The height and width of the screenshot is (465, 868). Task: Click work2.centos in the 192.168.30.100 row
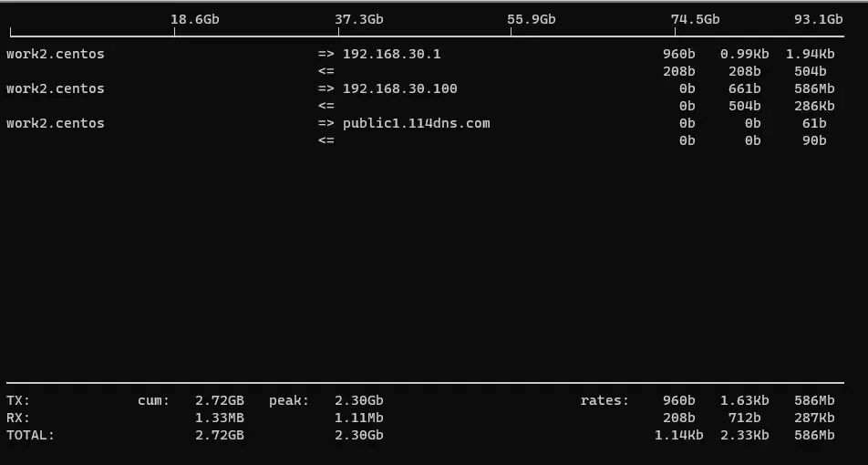56,88
